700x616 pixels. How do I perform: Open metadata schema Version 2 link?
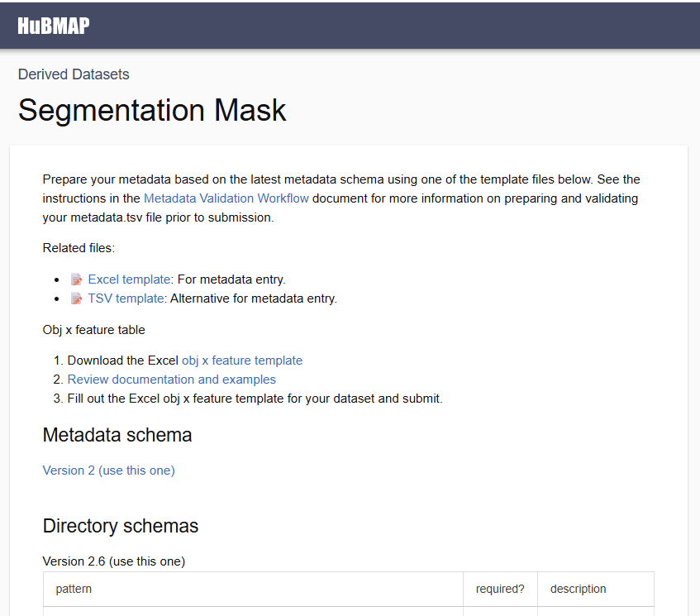(x=108, y=470)
